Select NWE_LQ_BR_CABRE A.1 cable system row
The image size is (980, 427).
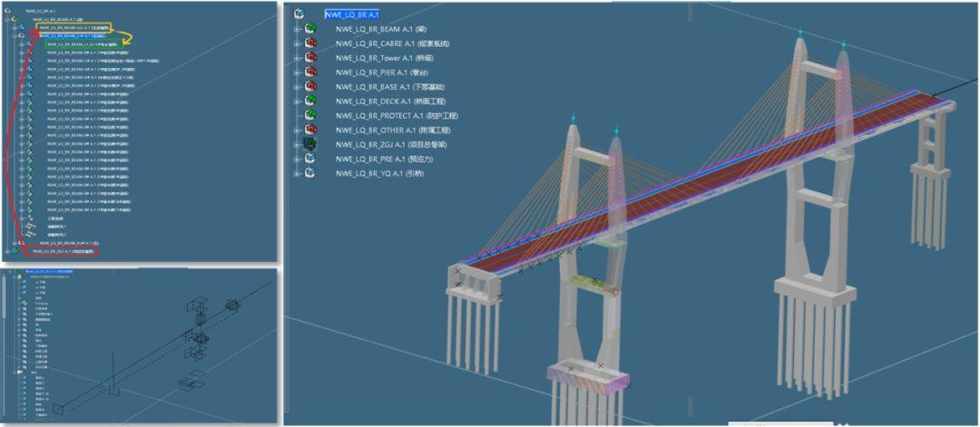pos(393,44)
